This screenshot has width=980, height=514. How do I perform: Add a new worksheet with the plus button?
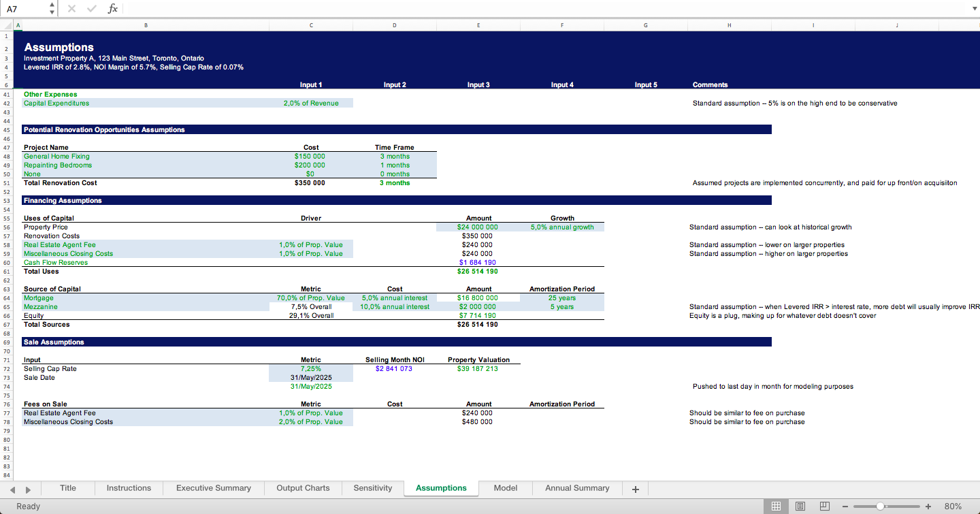pos(635,488)
